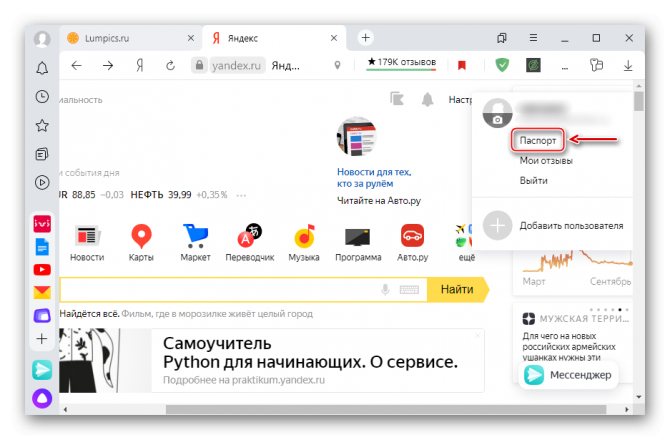Click the yellow Найти search button
Image resolution: width=670 pixels, height=440 pixels.
[x=458, y=289]
